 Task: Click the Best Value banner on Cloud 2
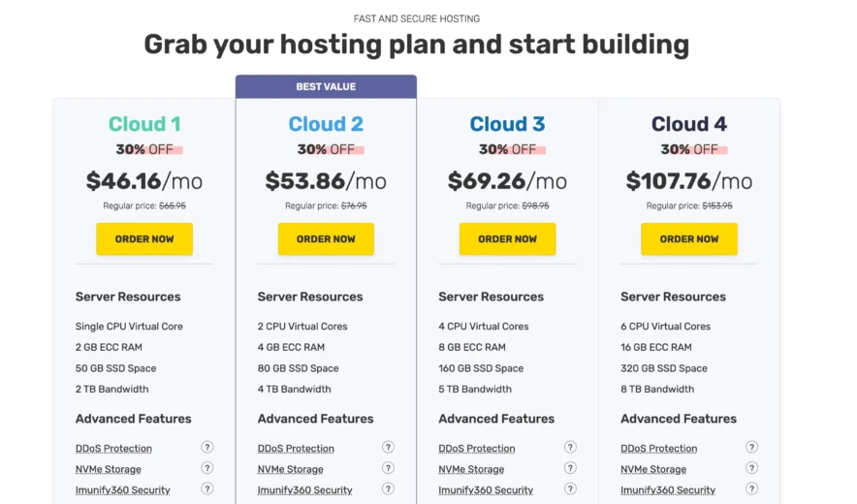tap(326, 87)
